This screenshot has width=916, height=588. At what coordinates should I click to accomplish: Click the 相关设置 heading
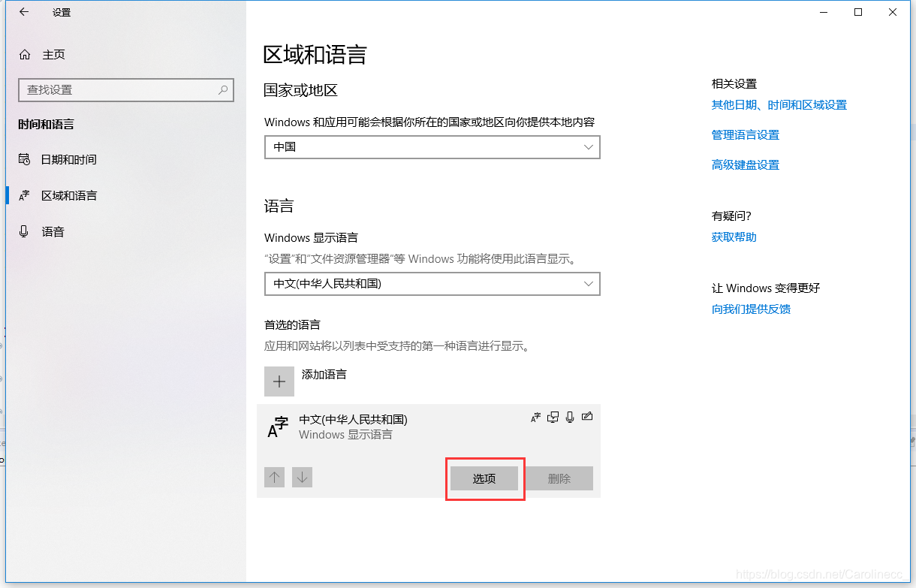[734, 84]
